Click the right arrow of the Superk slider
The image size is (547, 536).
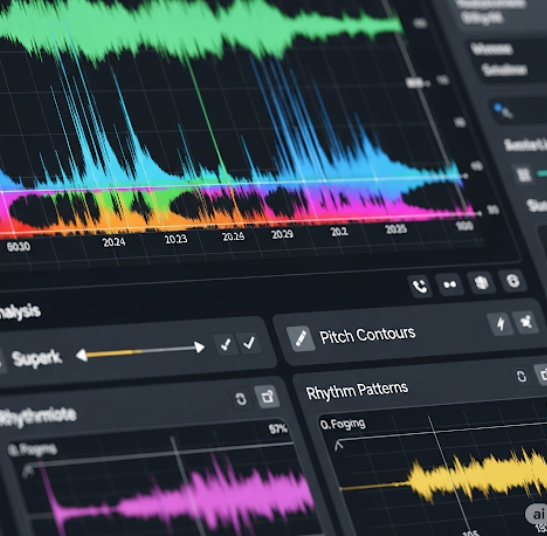(199, 347)
